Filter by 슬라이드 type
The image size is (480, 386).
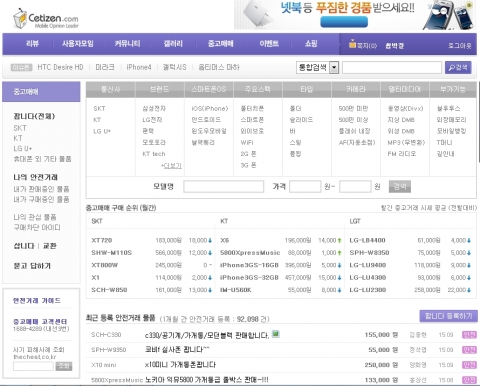(x=301, y=120)
